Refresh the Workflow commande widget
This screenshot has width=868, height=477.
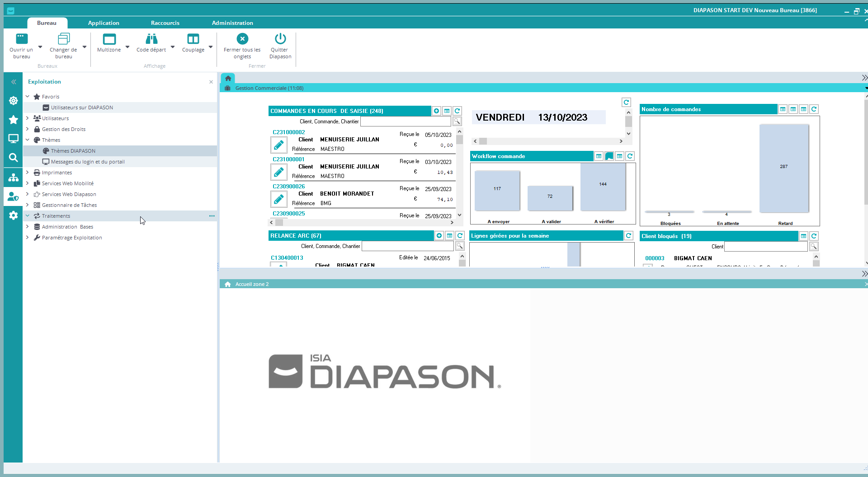tap(630, 156)
